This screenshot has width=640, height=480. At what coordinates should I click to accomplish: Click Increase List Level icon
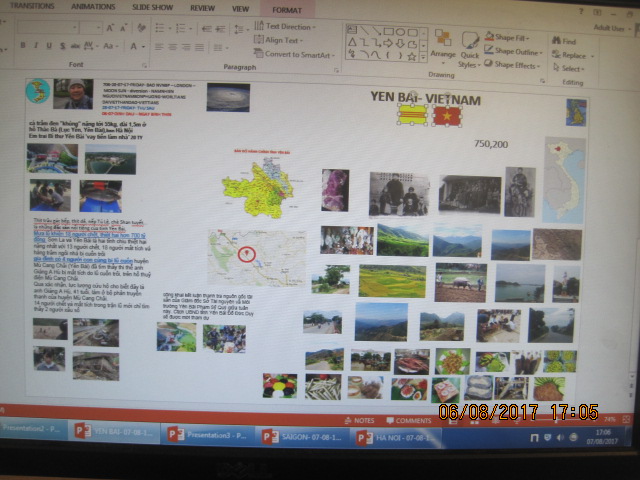220,29
